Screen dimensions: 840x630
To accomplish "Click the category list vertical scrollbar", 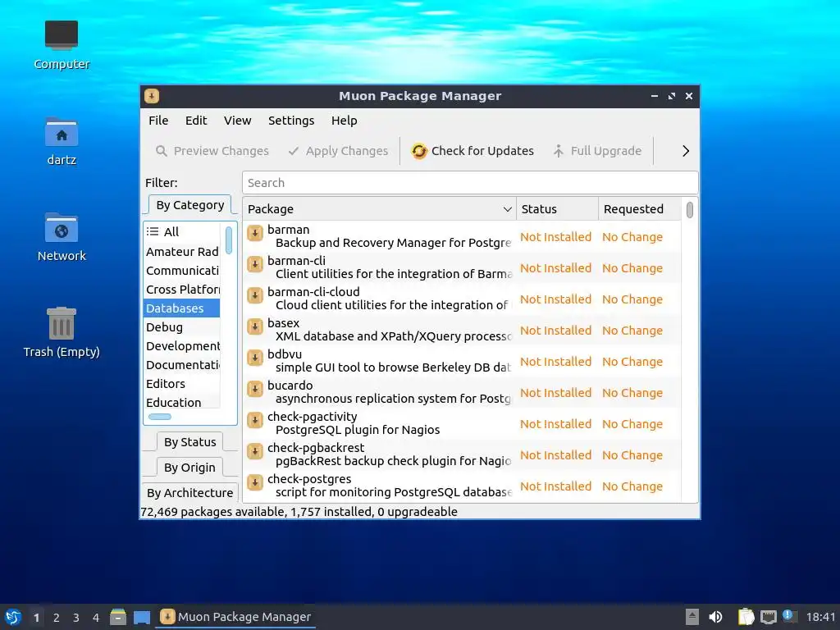I will click(x=229, y=240).
